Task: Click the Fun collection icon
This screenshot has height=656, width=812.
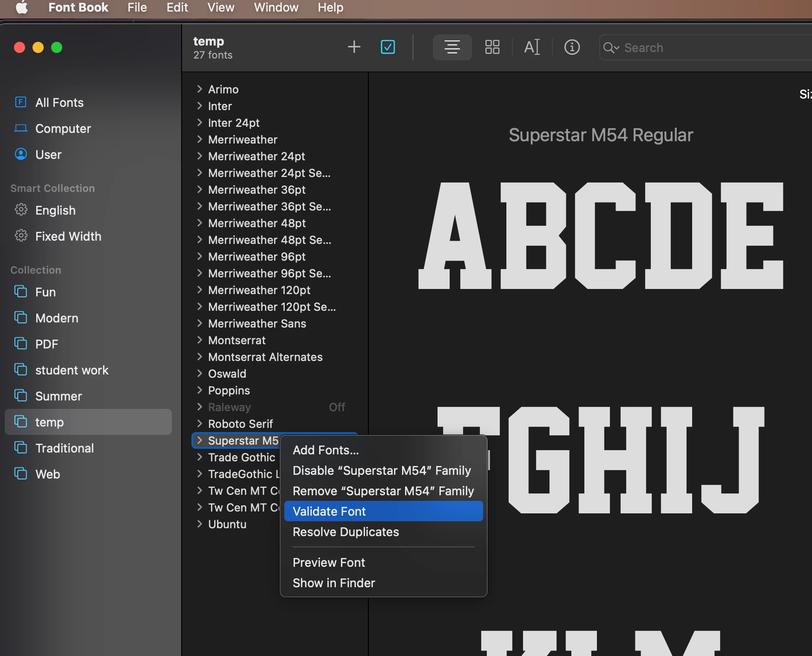Action: 21,292
